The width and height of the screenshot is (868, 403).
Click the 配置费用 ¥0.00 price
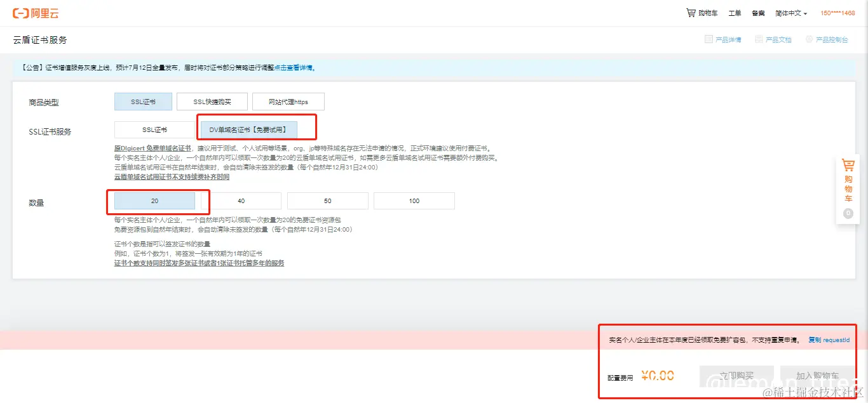pyautogui.click(x=658, y=376)
